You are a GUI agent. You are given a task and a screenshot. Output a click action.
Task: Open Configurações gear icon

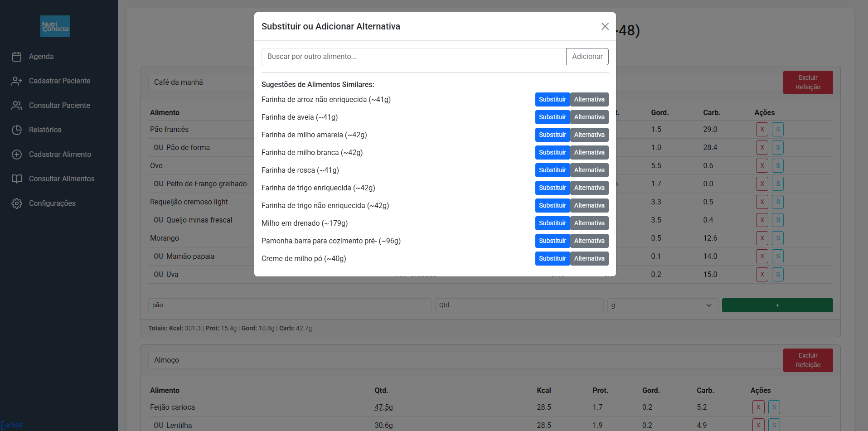click(17, 203)
